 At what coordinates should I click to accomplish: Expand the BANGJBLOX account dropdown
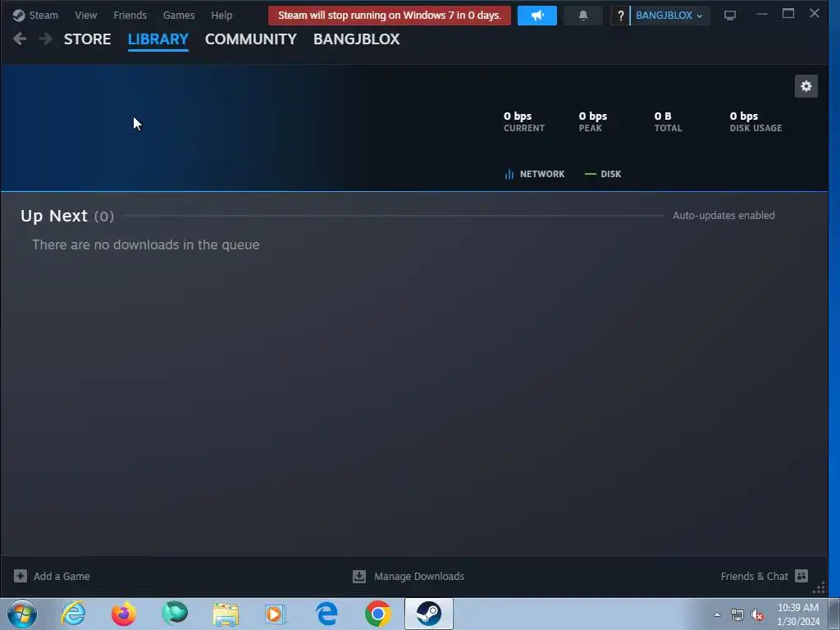669,16
